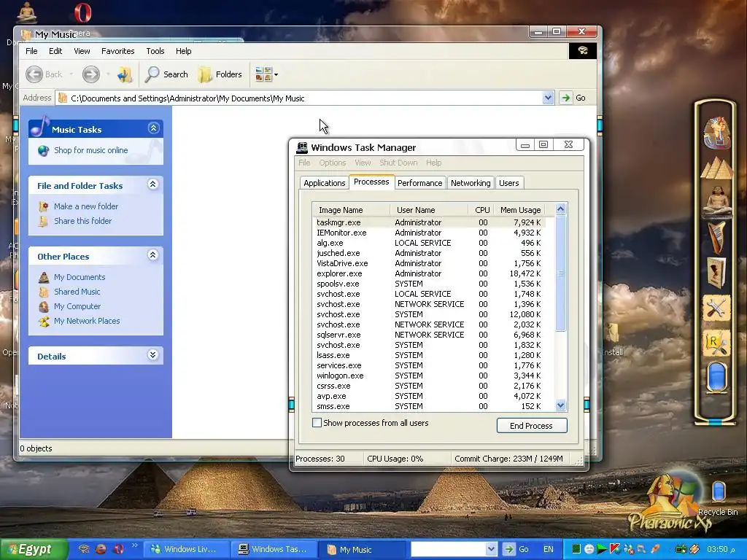The height and width of the screenshot is (560, 747).
Task: Switch to the Users tab
Action: [x=508, y=183]
